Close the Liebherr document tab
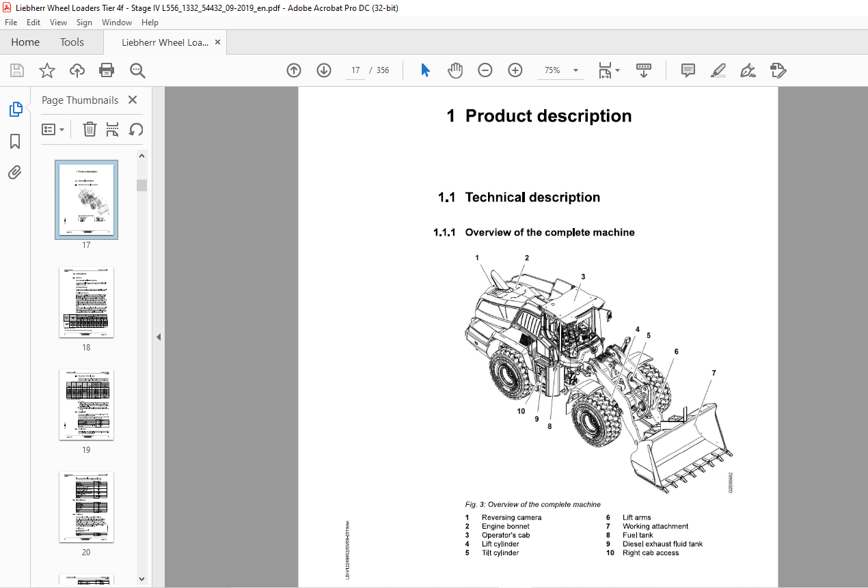 (x=218, y=42)
